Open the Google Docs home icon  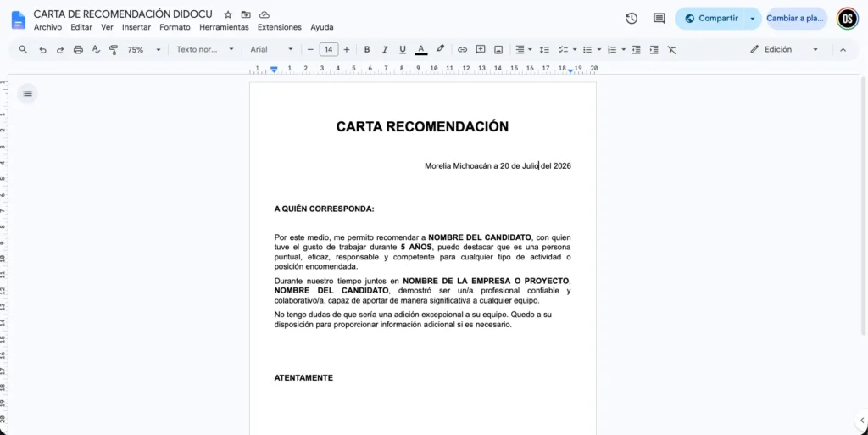[x=19, y=20]
